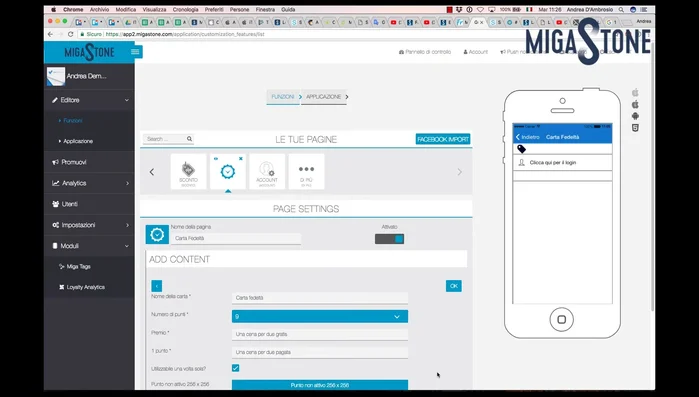Show next pages with right arrow

tap(460, 172)
